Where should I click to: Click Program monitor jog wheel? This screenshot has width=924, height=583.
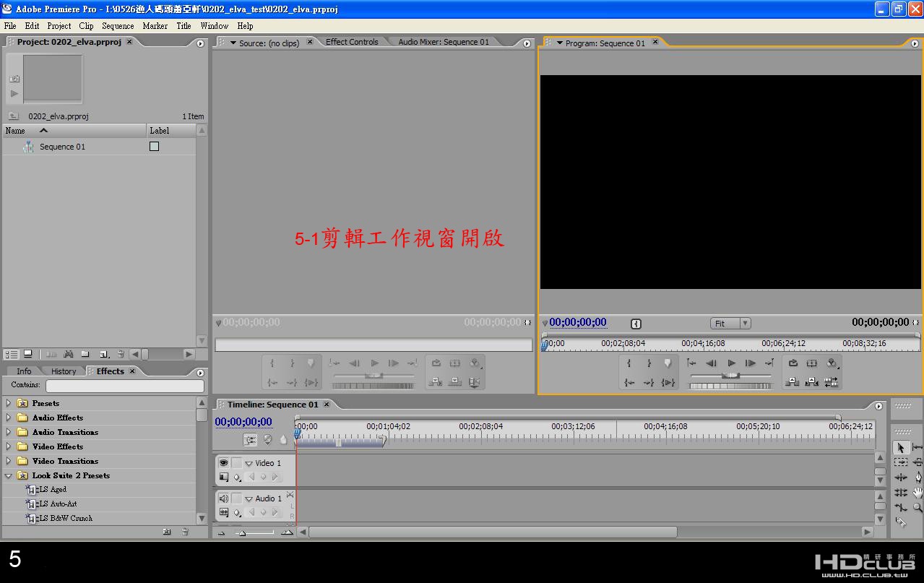(730, 386)
